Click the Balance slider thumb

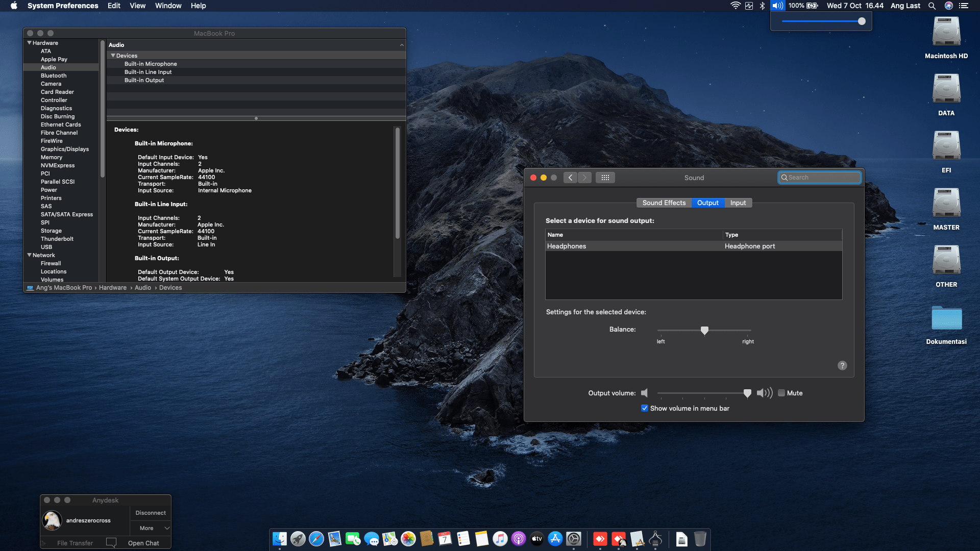(704, 330)
